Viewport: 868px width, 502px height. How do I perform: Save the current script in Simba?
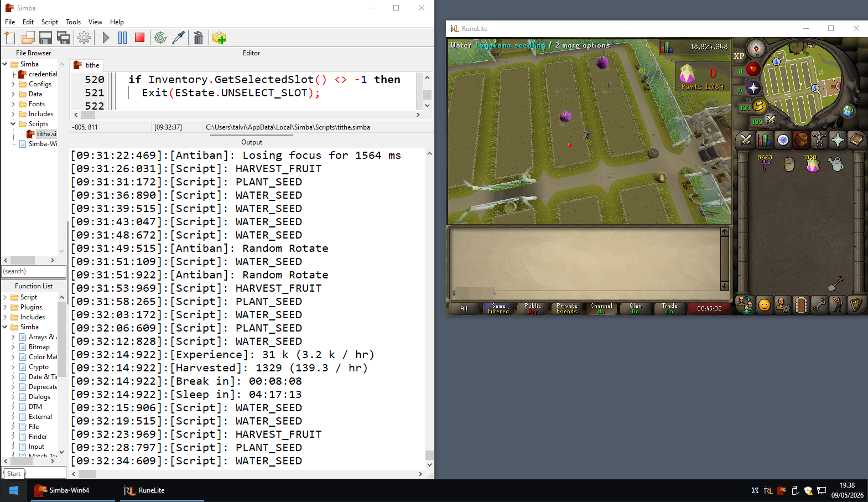pos(45,38)
